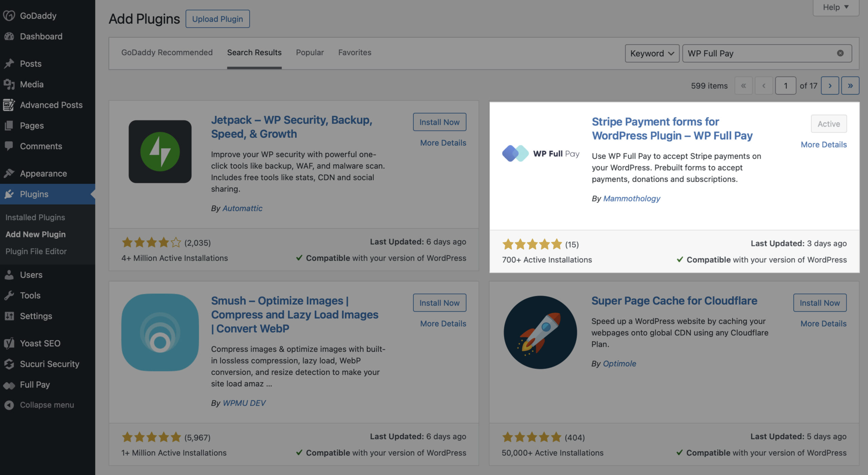Select the Search Results tab

click(x=254, y=52)
